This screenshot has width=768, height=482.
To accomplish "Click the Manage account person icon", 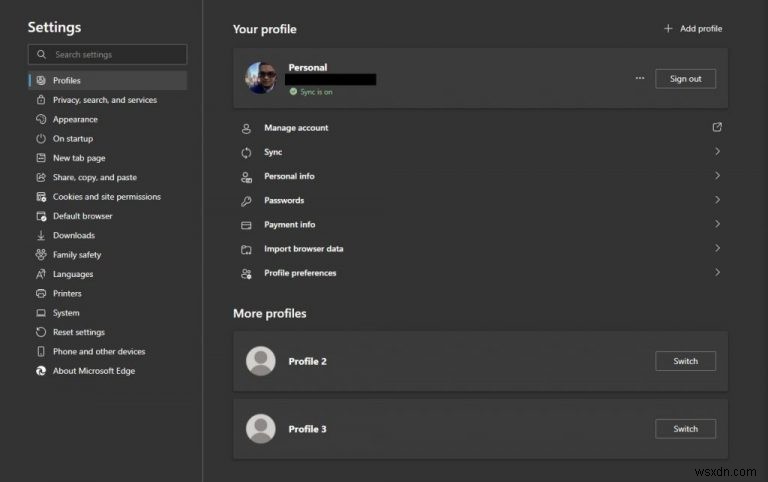I will (x=246, y=128).
